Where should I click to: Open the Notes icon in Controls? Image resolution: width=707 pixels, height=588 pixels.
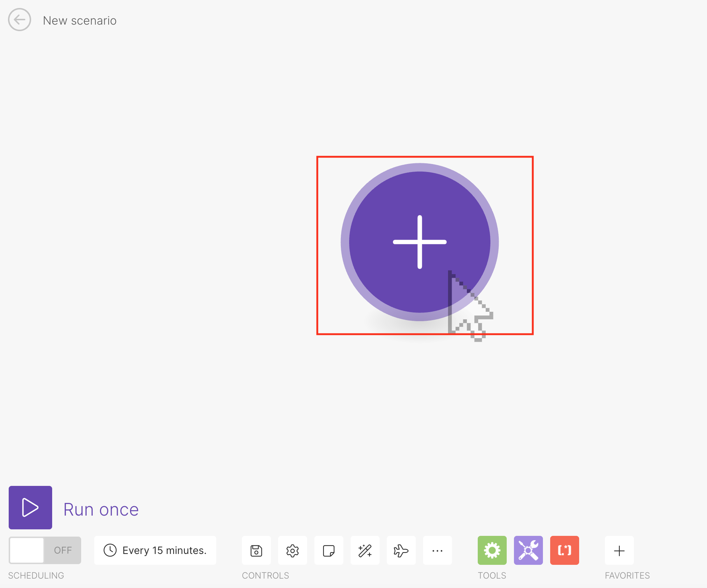pos(329,550)
